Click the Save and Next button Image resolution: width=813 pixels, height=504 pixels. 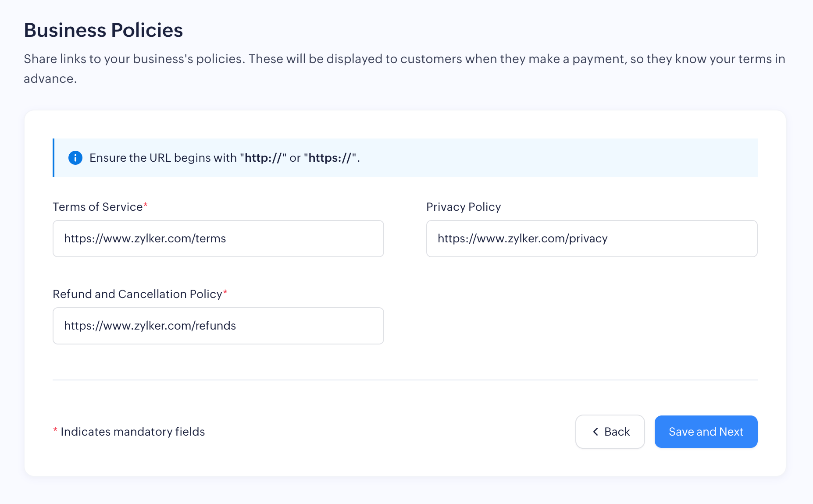706,432
